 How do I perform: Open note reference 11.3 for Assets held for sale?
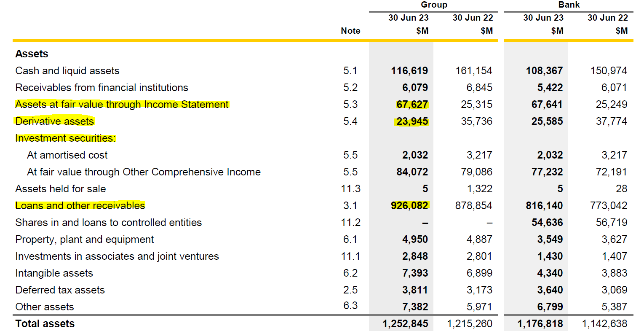350,189
